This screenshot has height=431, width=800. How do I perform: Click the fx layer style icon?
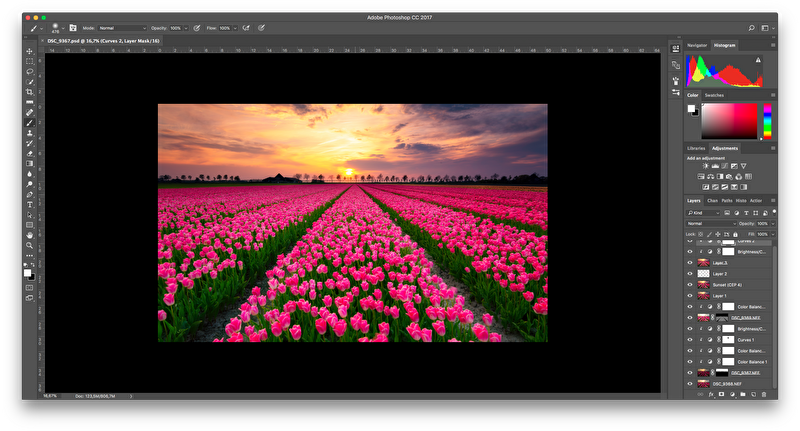(711, 394)
